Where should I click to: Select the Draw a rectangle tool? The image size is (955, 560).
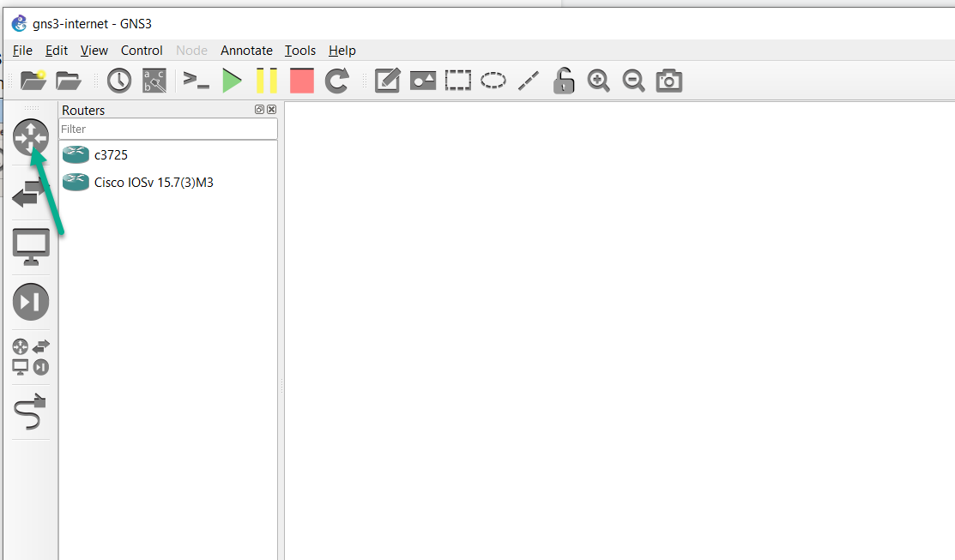(458, 81)
